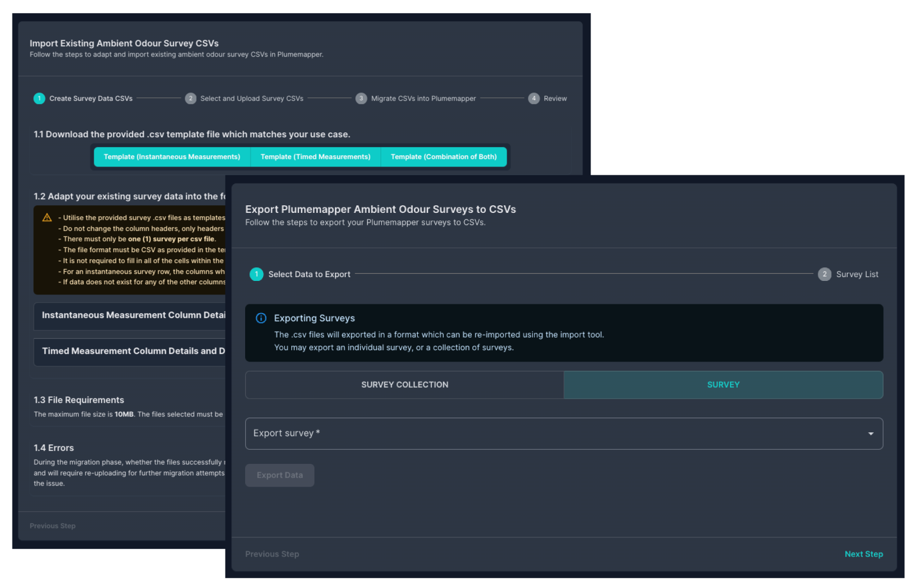The image size is (913, 588).
Task: Click step 2 circle for Survey List
Action: click(825, 274)
